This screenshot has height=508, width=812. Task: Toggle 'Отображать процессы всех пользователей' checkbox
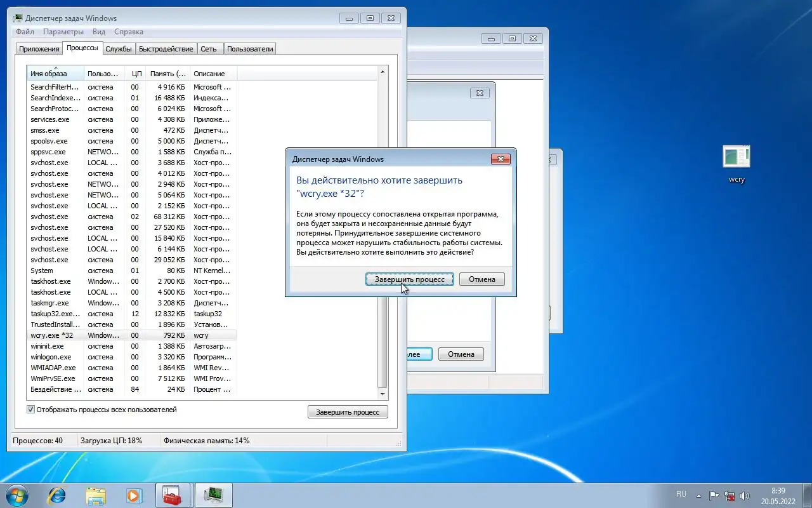point(30,410)
